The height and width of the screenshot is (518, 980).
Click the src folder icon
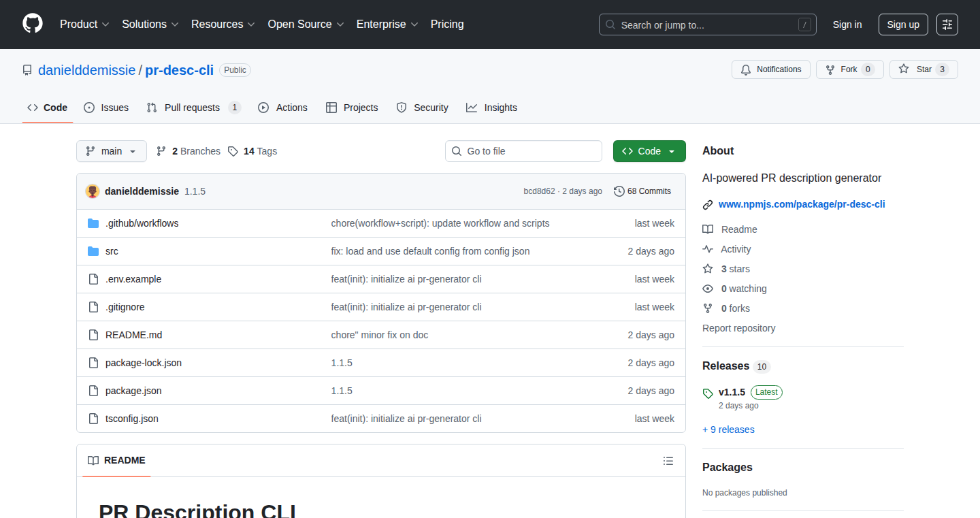click(93, 251)
